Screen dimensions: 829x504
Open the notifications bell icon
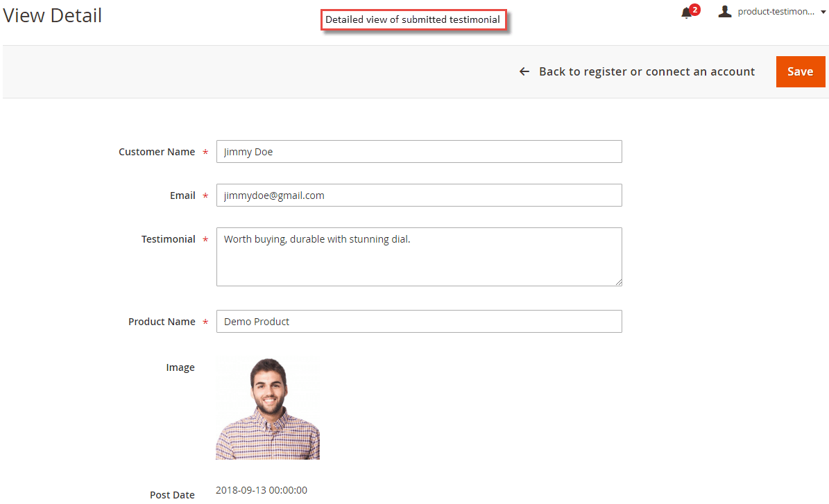(687, 12)
